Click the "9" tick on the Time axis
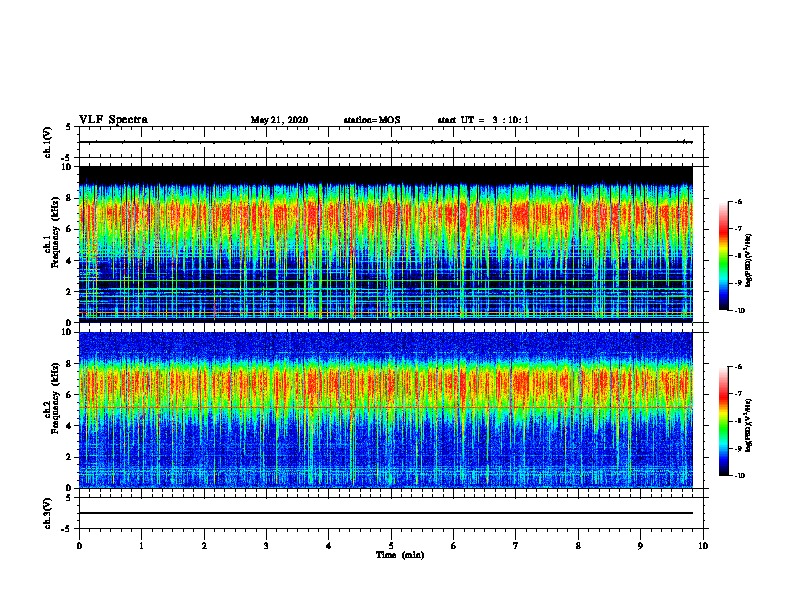 coord(640,546)
